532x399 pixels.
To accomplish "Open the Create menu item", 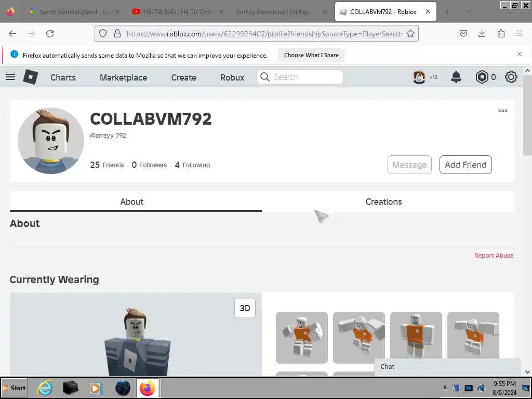I will [x=183, y=77].
